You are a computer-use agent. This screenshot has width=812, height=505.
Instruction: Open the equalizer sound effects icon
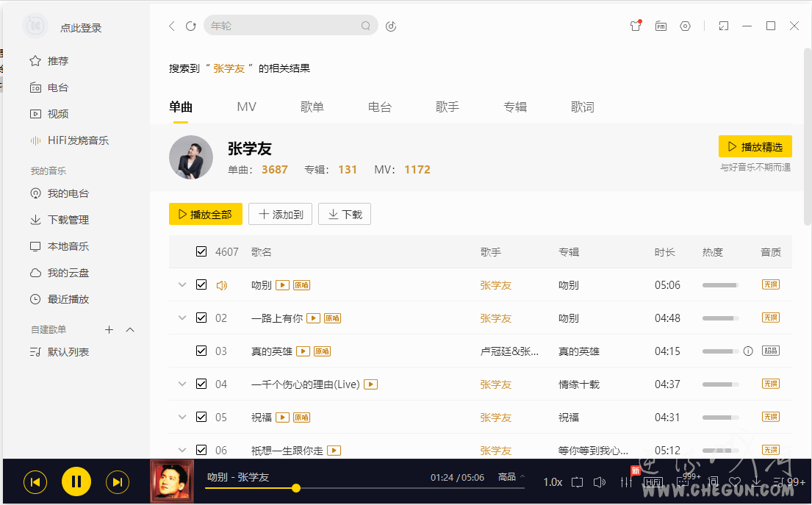coord(627,481)
